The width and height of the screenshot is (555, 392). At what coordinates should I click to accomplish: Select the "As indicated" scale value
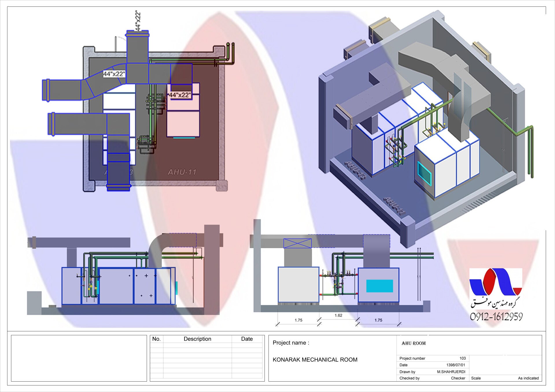(528, 378)
